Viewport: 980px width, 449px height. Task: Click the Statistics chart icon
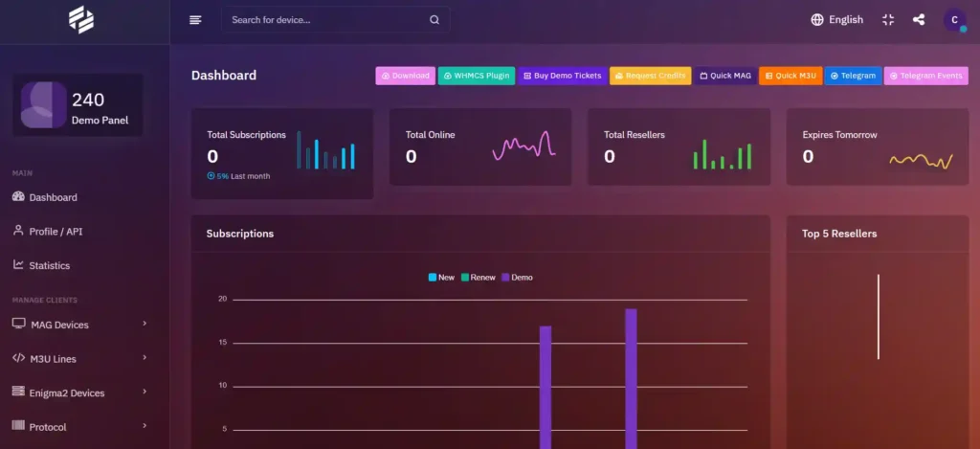tap(18, 264)
